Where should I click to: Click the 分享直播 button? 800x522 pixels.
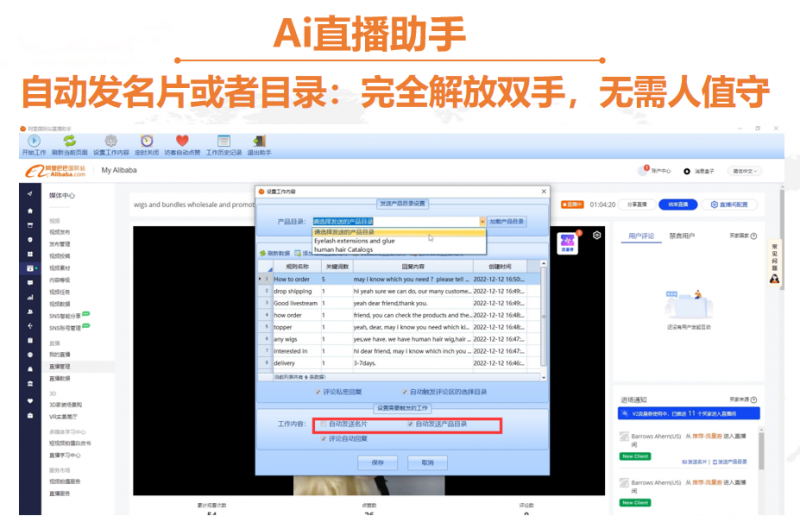click(637, 205)
